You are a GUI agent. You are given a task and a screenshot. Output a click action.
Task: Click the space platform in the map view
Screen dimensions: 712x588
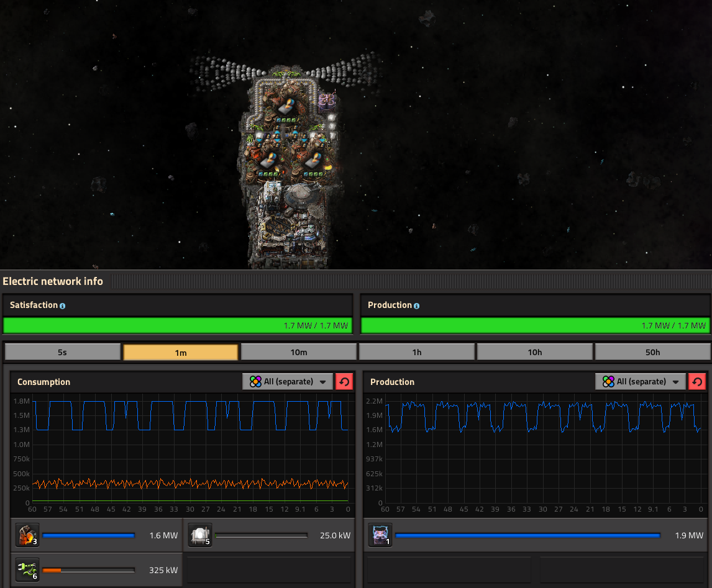click(290, 168)
